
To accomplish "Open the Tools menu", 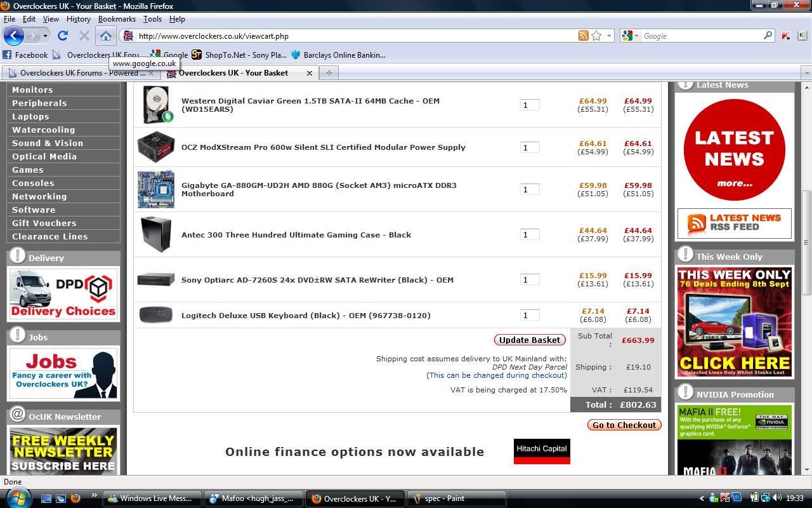I will pos(152,19).
